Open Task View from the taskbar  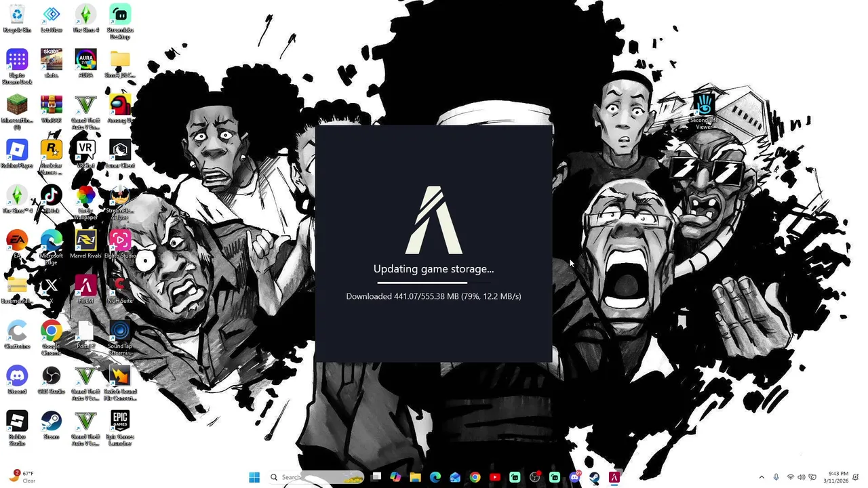pyautogui.click(x=376, y=477)
